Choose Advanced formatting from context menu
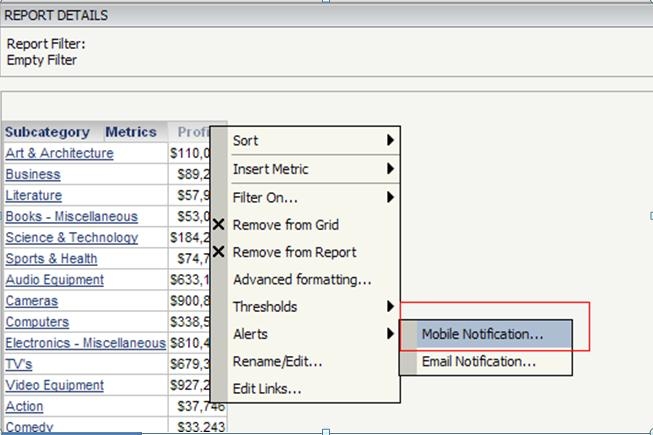Viewport: 653px width, 435px height. (x=302, y=280)
